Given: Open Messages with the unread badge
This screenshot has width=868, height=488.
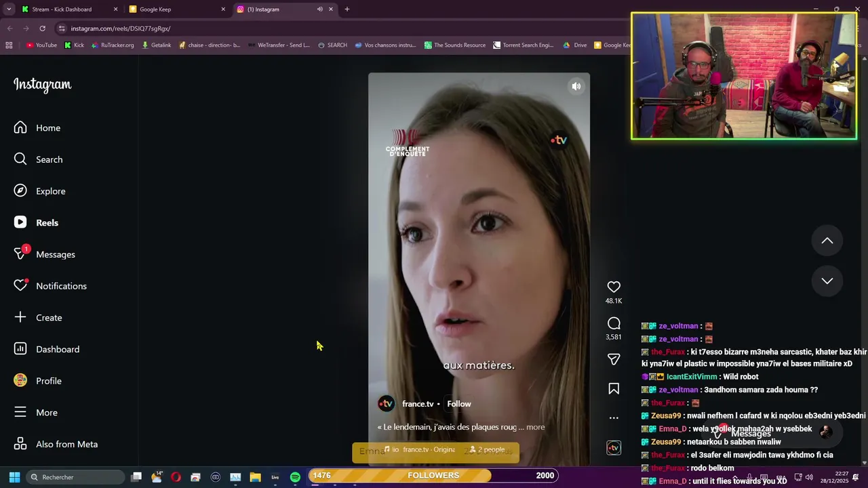Looking at the screenshot, I should pyautogui.click(x=44, y=254).
